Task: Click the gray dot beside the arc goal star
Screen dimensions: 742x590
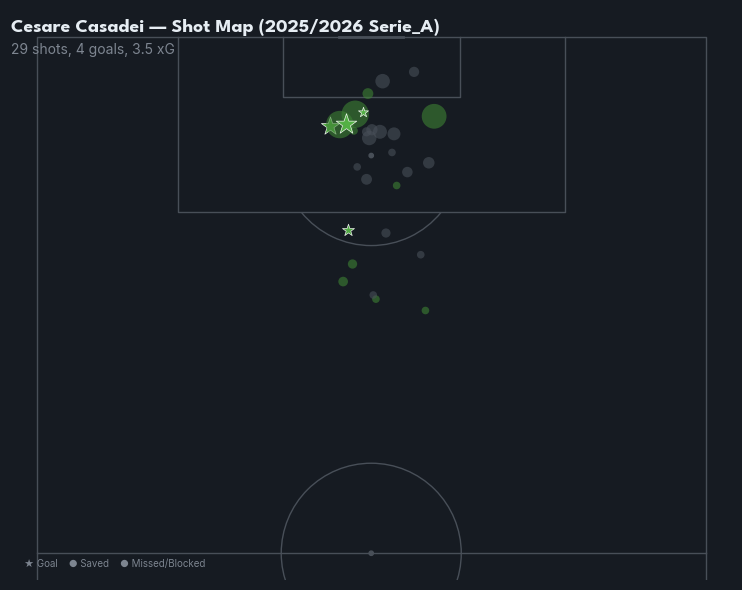Action: (386, 233)
